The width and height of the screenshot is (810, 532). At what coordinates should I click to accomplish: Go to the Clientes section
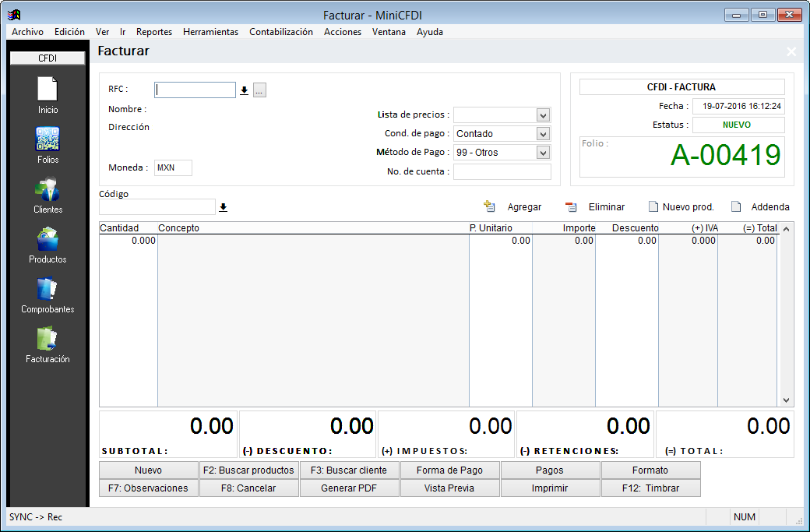[48, 196]
